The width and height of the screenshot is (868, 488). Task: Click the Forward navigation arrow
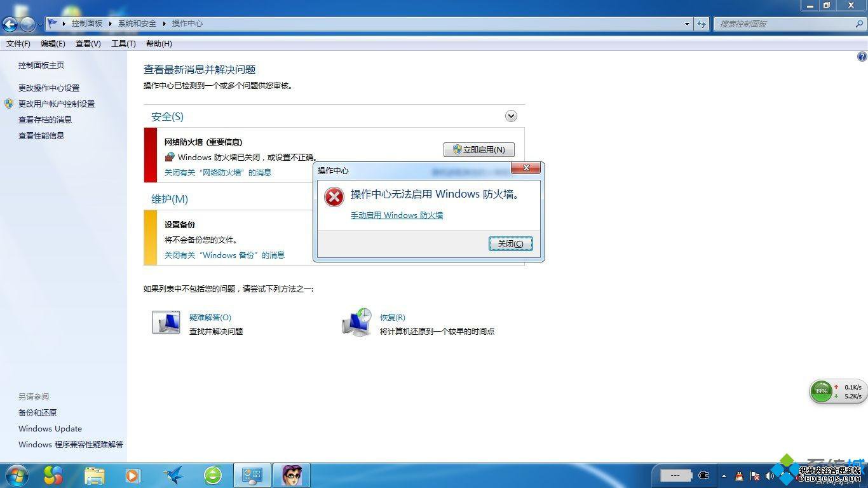27,24
